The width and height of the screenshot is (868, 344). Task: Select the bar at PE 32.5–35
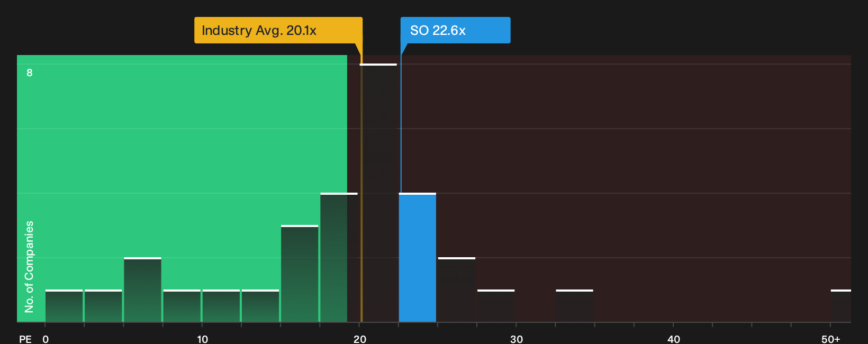[x=575, y=306]
